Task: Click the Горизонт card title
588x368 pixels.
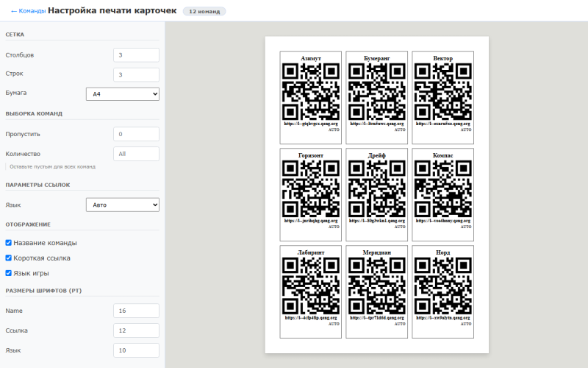Action: pyautogui.click(x=311, y=155)
